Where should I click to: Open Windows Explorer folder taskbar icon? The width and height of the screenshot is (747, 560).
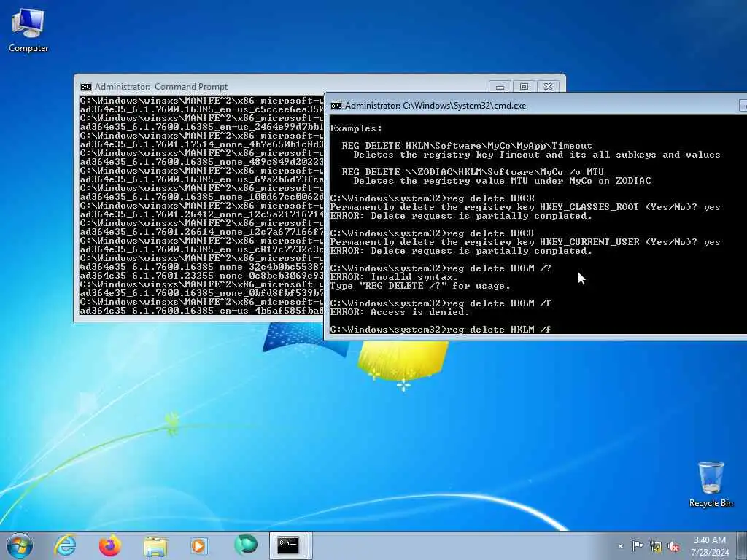[x=155, y=545]
